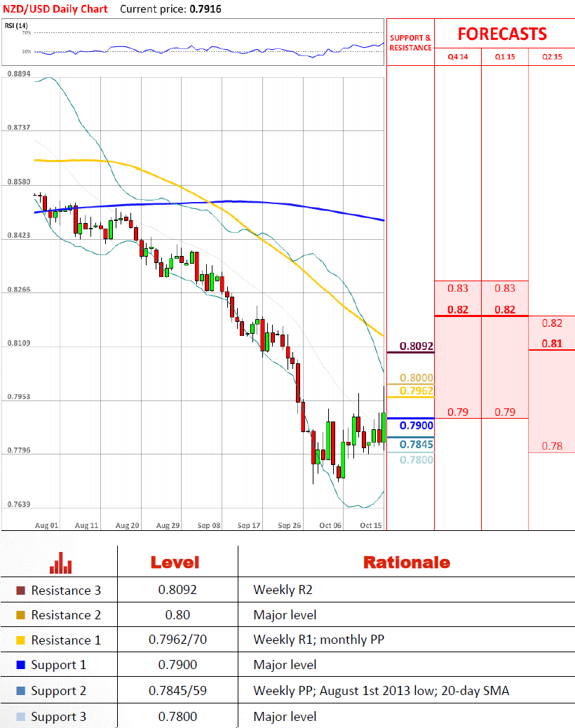Click the SUPPORT & RESISTANCE column header
This screenshot has height=728, width=575.
tap(410, 43)
